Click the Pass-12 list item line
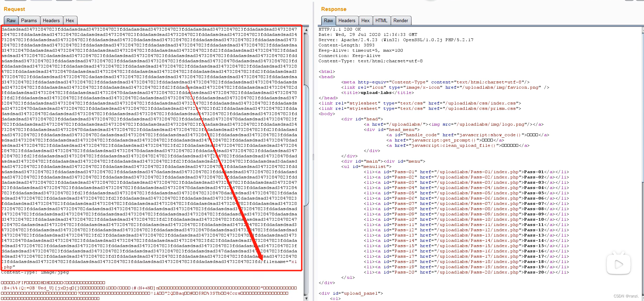This screenshot has height=301, width=644. click(x=466, y=230)
